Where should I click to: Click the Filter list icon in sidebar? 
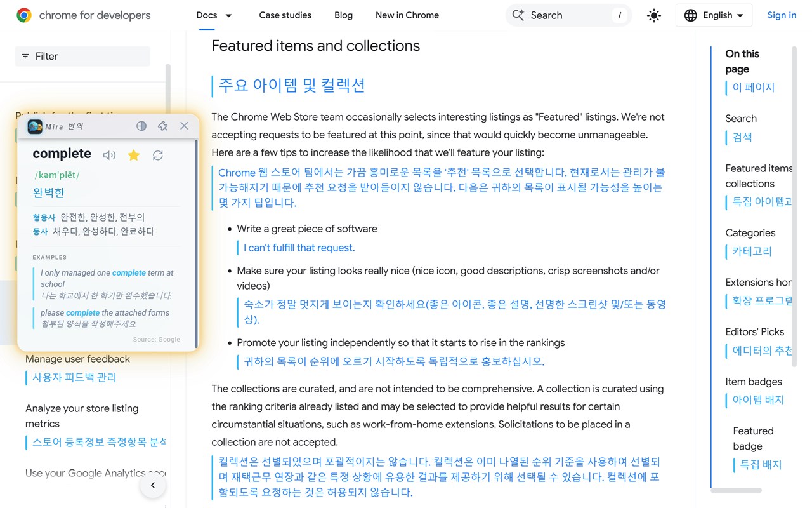coord(25,57)
